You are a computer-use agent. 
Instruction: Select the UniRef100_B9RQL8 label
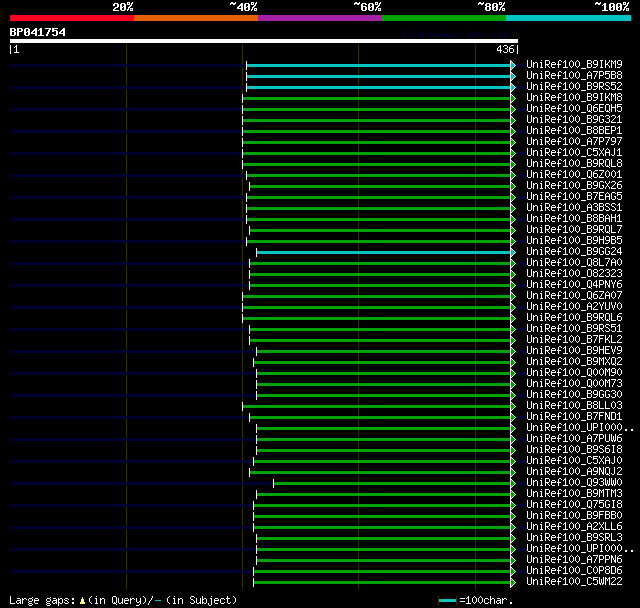(x=574, y=164)
